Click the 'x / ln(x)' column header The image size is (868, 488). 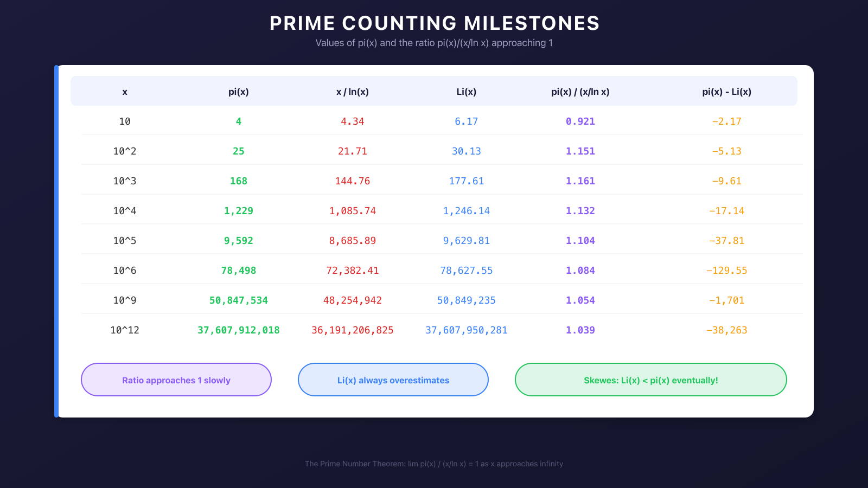click(x=353, y=92)
